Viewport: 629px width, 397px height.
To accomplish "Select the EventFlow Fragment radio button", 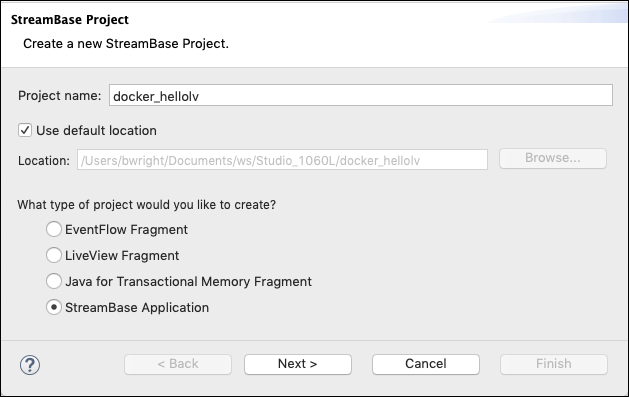I will coord(54,229).
